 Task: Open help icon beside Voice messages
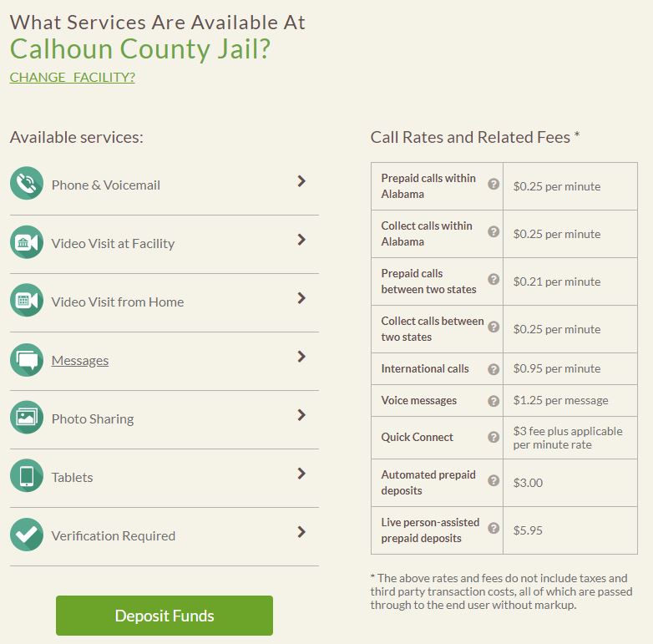494,401
